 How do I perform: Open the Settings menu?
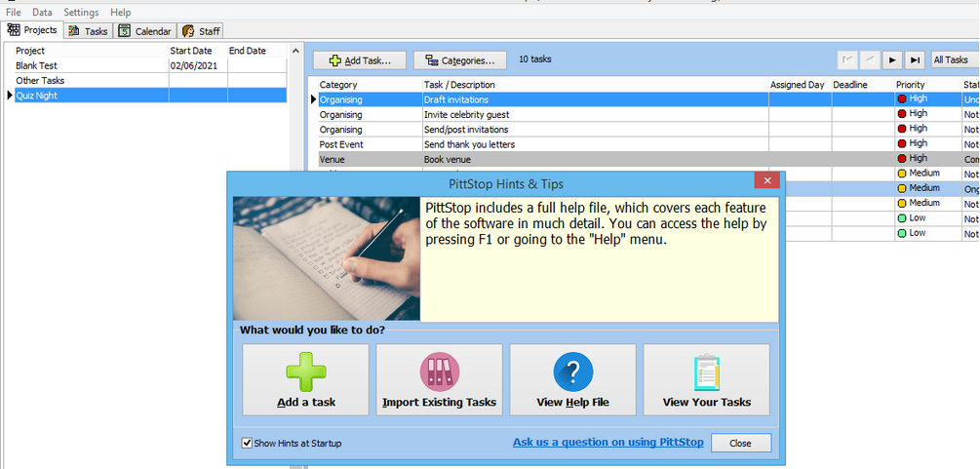[x=81, y=13]
